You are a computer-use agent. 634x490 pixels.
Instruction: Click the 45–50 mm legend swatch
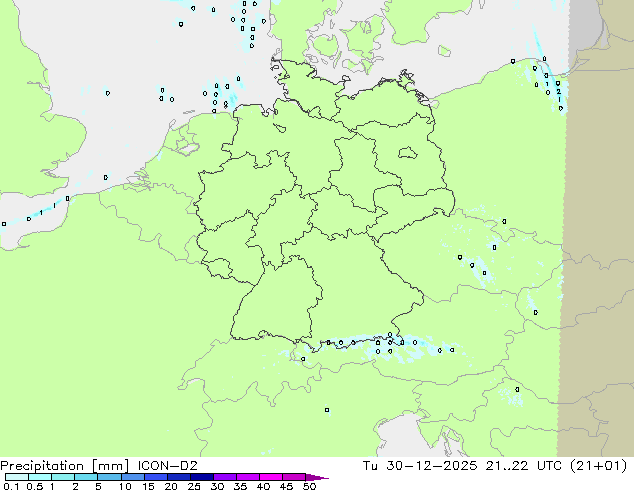[x=294, y=477]
